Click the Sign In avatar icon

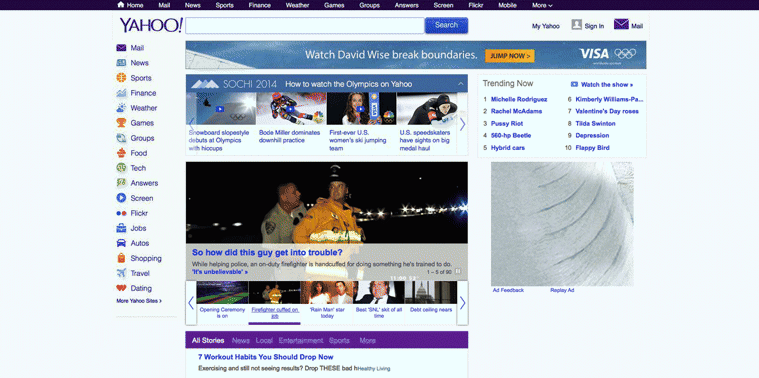576,25
